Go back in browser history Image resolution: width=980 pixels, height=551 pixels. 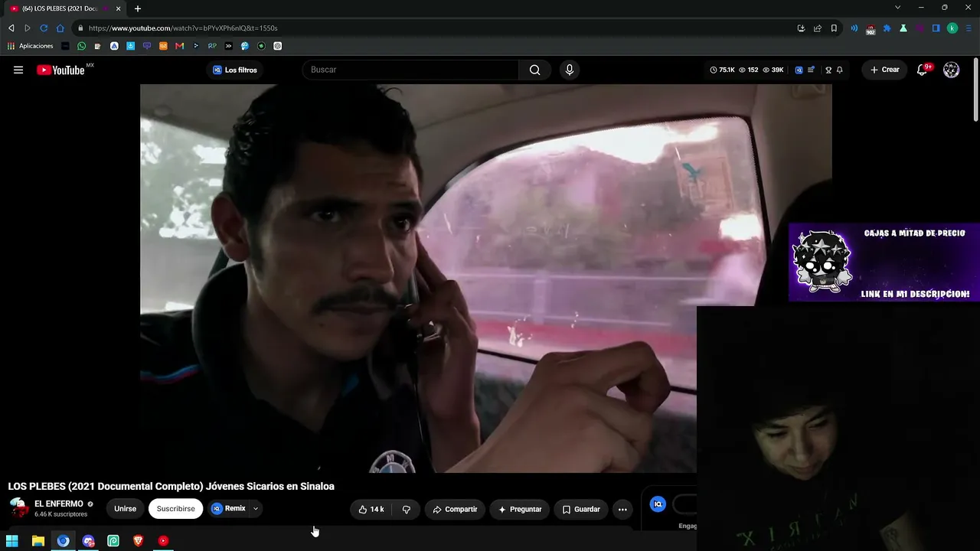[x=11, y=28]
